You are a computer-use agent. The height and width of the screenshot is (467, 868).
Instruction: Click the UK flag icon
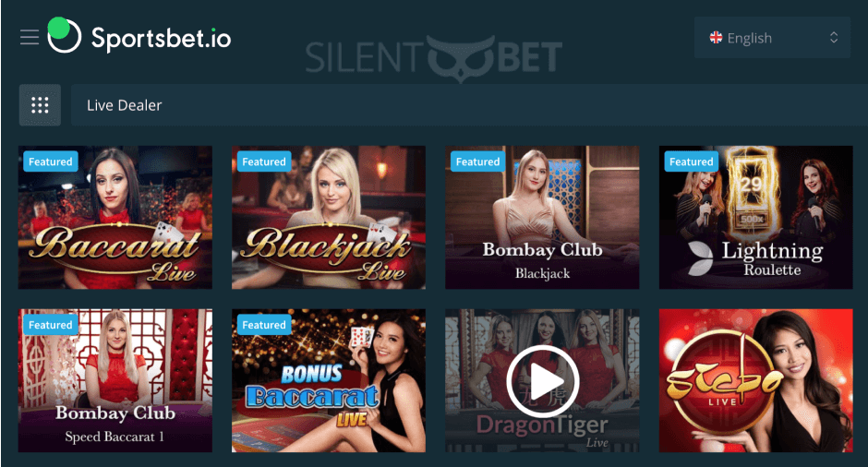pos(716,38)
